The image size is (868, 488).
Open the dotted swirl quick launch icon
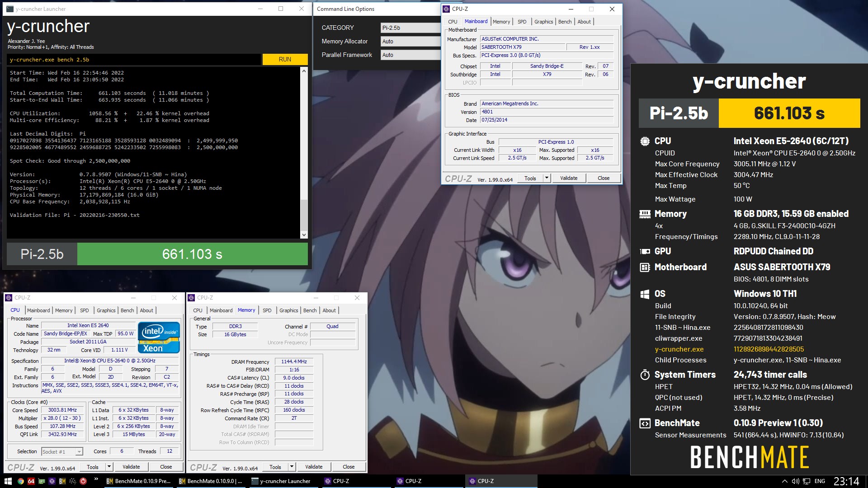tap(73, 481)
